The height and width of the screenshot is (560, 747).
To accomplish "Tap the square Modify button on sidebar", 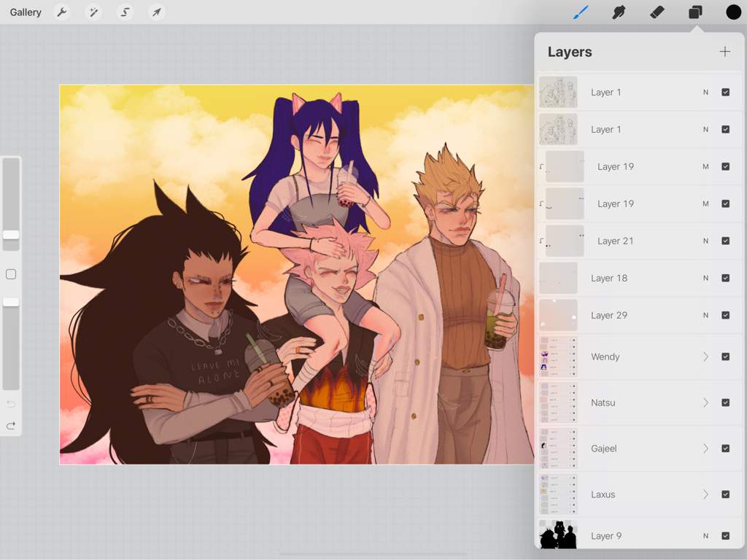I will pos(11,274).
